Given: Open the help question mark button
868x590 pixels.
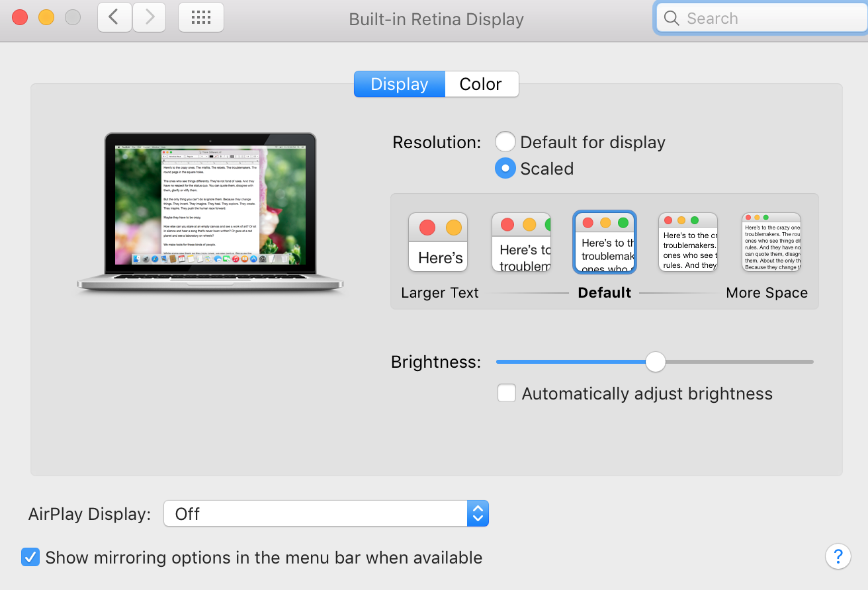Looking at the screenshot, I should click(838, 556).
